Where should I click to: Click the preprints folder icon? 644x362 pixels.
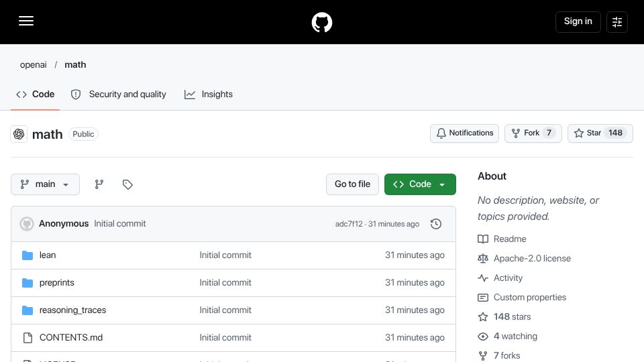[28, 283]
